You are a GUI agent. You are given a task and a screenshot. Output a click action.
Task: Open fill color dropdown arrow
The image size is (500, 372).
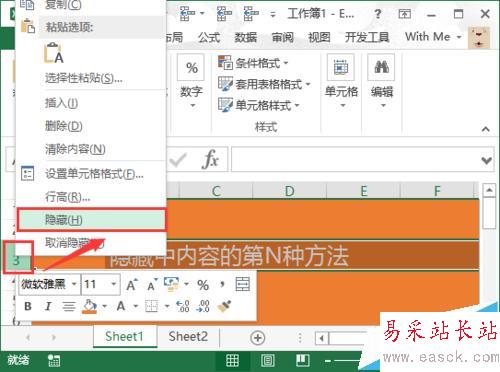[104, 306]
